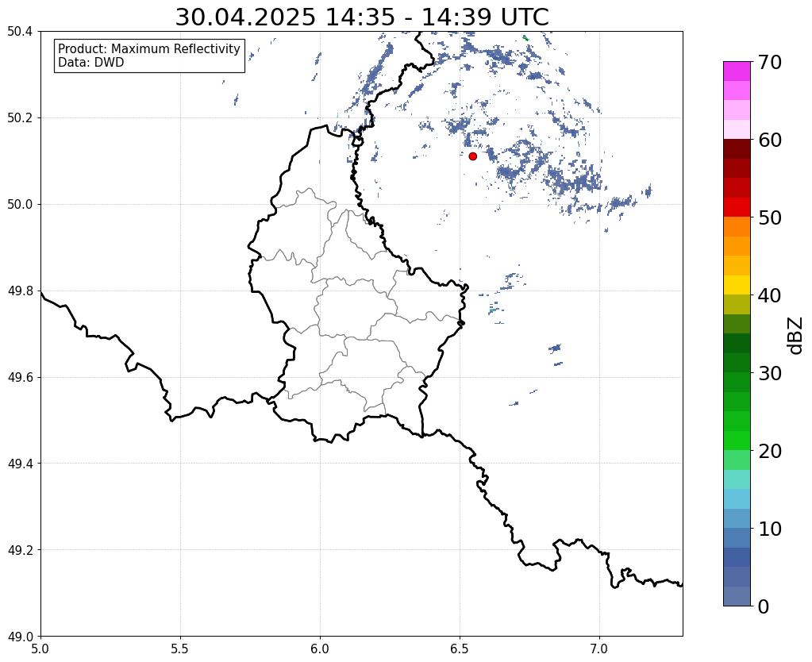Click the latitude label 49.4
This screenshot has height=662, width=812.
pos(20,464)
